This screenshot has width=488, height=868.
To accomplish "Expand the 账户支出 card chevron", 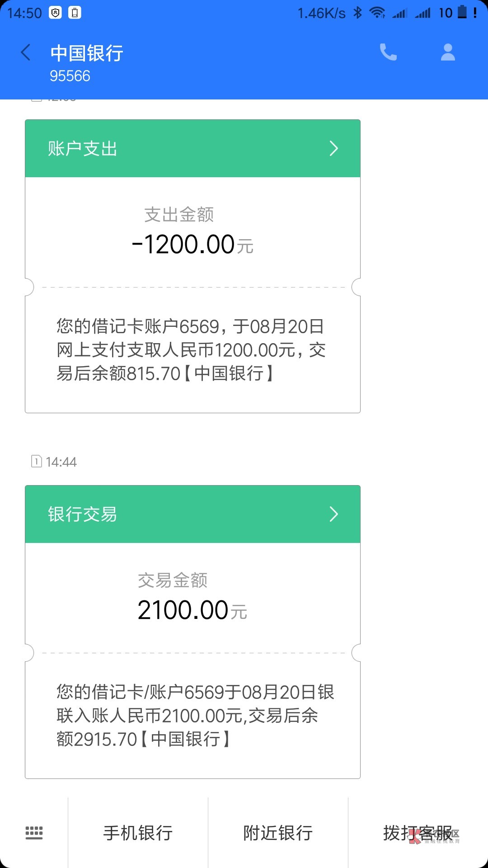I will (333, 148).
